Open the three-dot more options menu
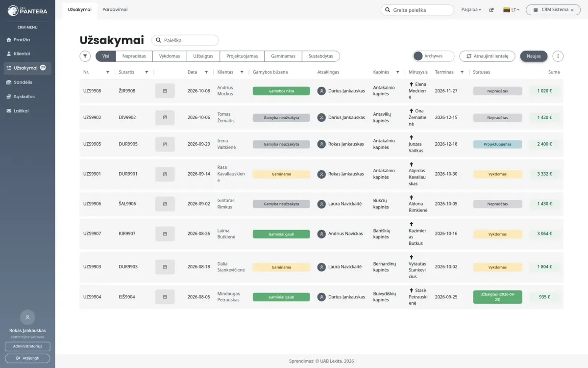This screenshot has width=588, height=368. pos(558,56)
